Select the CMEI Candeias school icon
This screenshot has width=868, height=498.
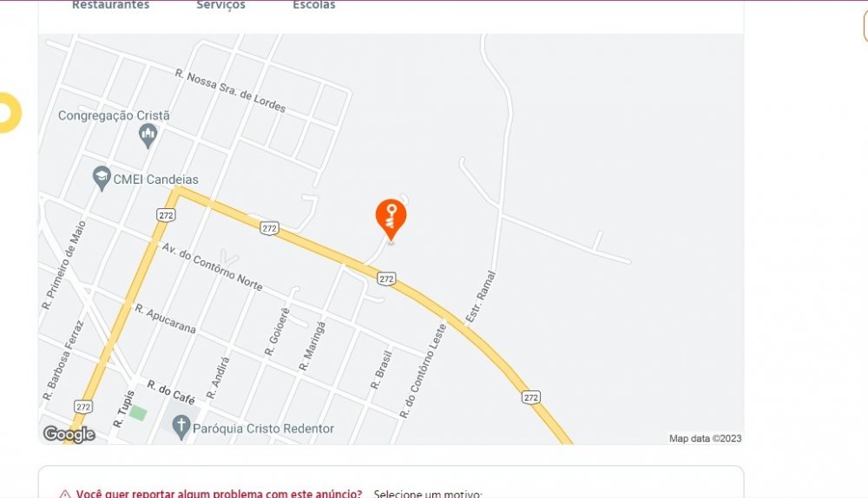102,179
